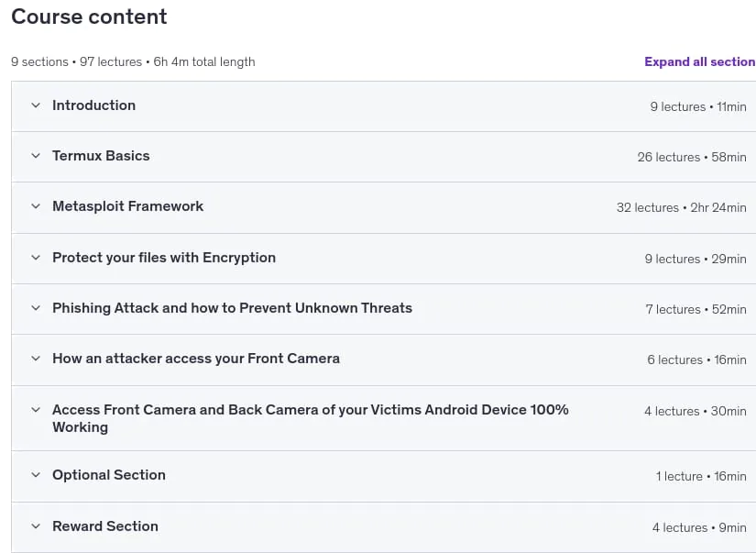Click the Reward Section chevron icon
This screenshot has width=756, height=553.
36,526
